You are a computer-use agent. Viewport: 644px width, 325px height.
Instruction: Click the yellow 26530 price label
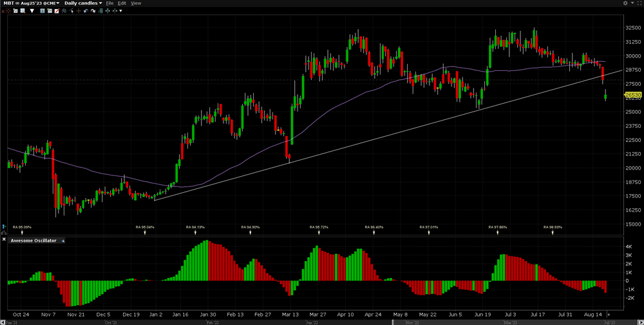[632, 95]
